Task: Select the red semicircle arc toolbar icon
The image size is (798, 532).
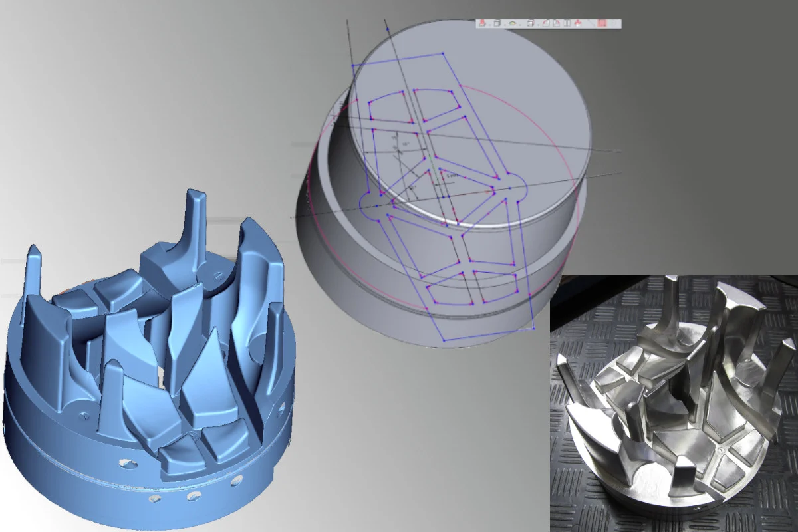Action: (557, 23)
